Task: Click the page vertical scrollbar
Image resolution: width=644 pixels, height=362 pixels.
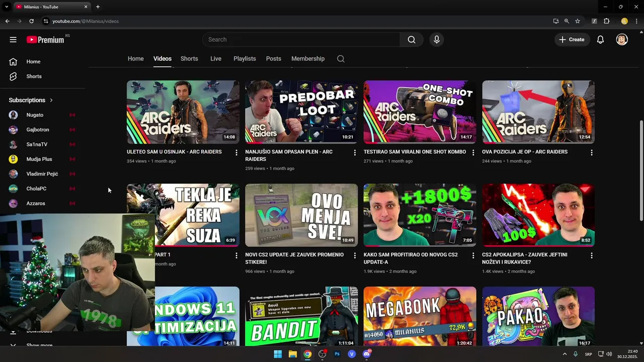Action: pos(641,170)
